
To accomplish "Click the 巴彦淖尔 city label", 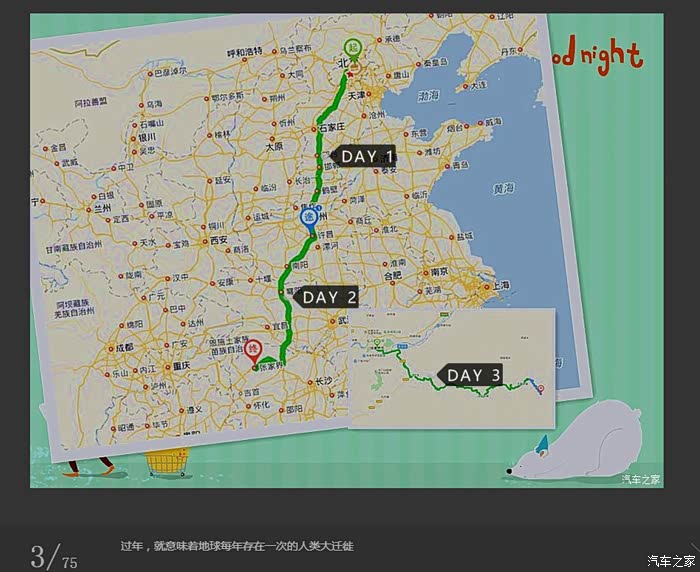I will (x=171, y=71).
